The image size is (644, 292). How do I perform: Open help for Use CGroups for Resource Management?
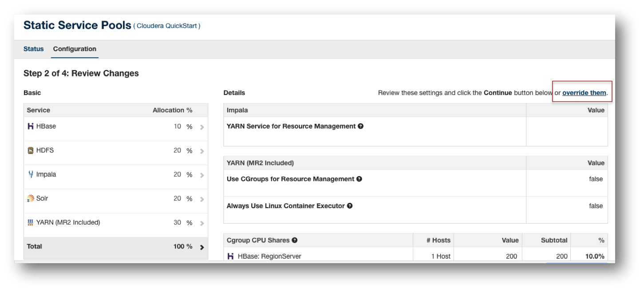[x=360, y=179]
